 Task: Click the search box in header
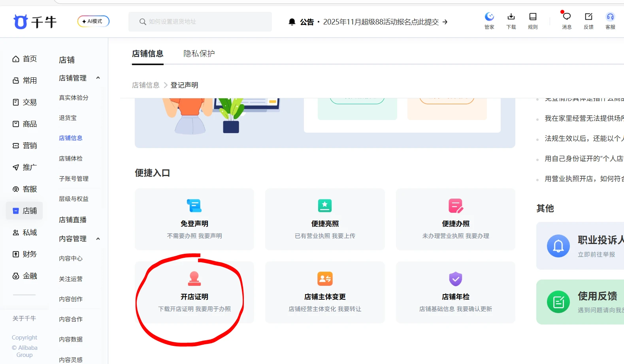pyautogui.click(x=200, y=22)
